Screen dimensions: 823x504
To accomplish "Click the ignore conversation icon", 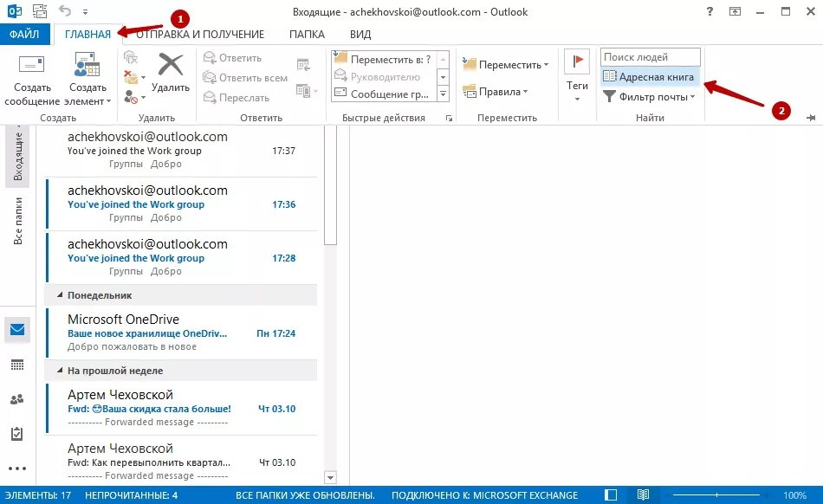I will [x=131, y=57].
